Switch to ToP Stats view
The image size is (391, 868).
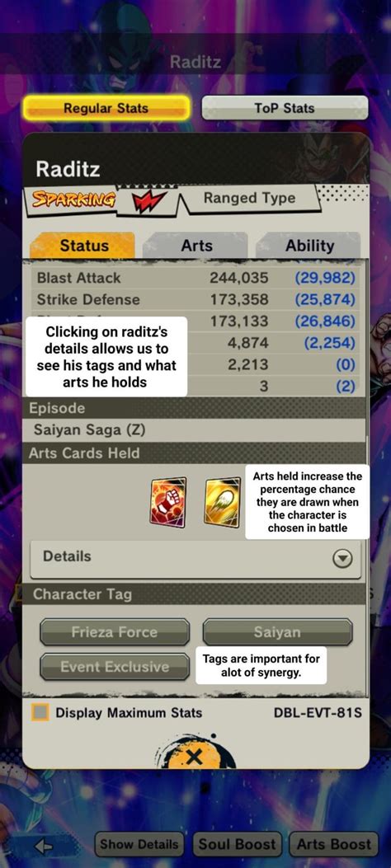(284, 108)
